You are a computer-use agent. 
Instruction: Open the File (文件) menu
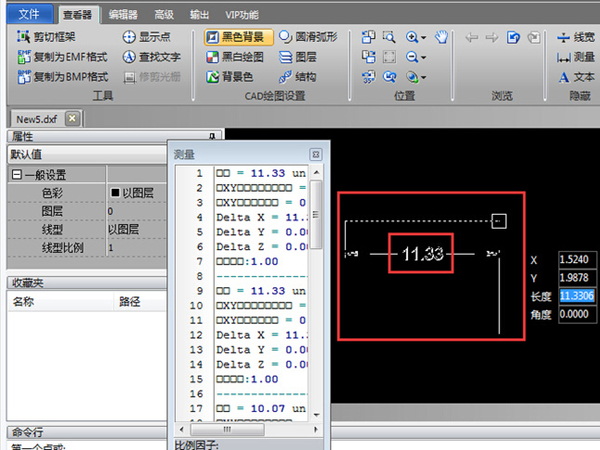29,14
